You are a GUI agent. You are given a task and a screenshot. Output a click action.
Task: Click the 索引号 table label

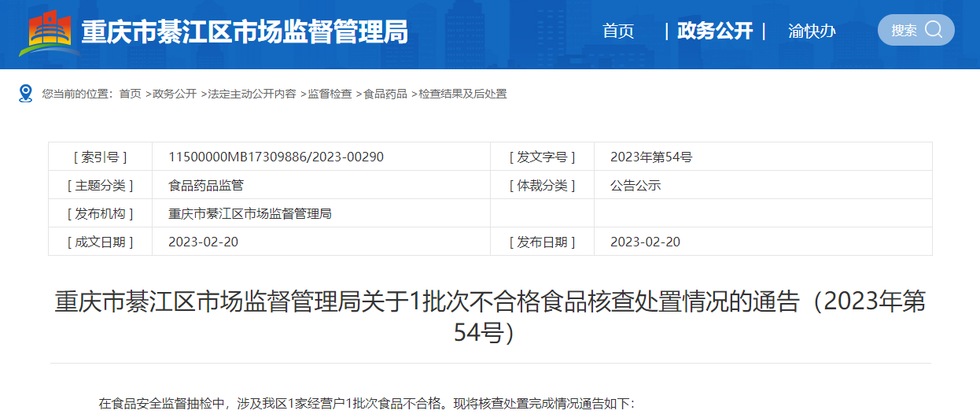click(x=100, y=157)
